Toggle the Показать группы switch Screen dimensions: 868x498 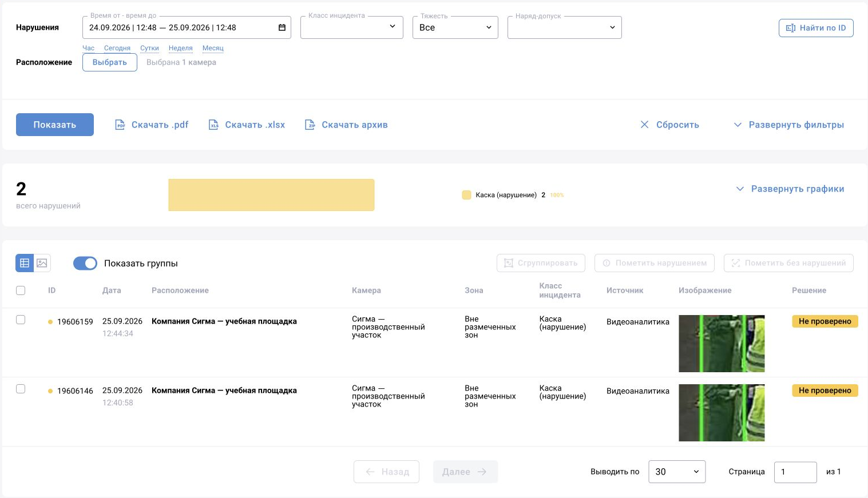[x=85, y=263]
